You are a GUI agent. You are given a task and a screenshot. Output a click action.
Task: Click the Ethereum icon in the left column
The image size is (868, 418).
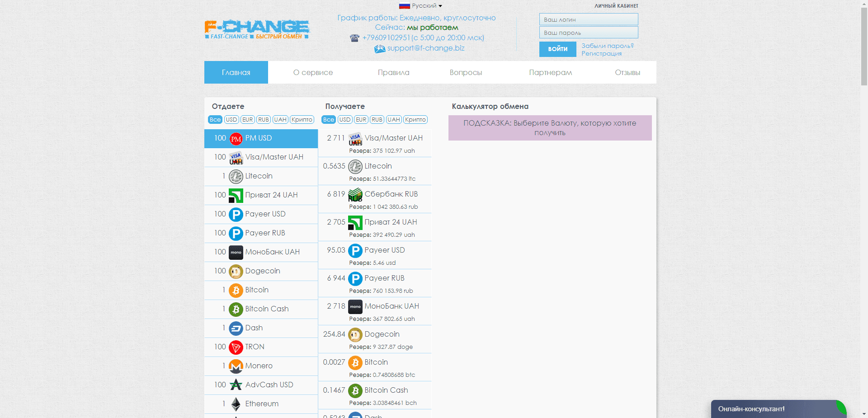click(236, 404)
